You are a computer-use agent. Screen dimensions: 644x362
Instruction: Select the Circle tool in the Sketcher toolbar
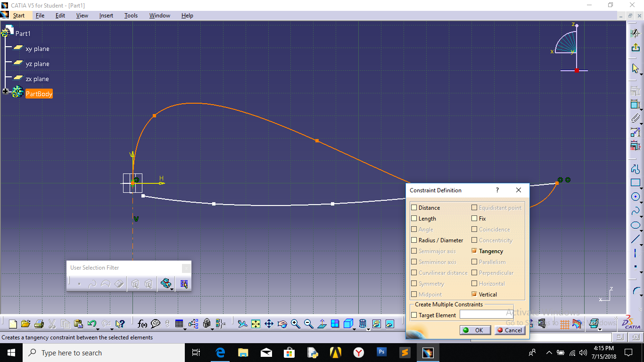pyautogui.click(x=636, y=197)
